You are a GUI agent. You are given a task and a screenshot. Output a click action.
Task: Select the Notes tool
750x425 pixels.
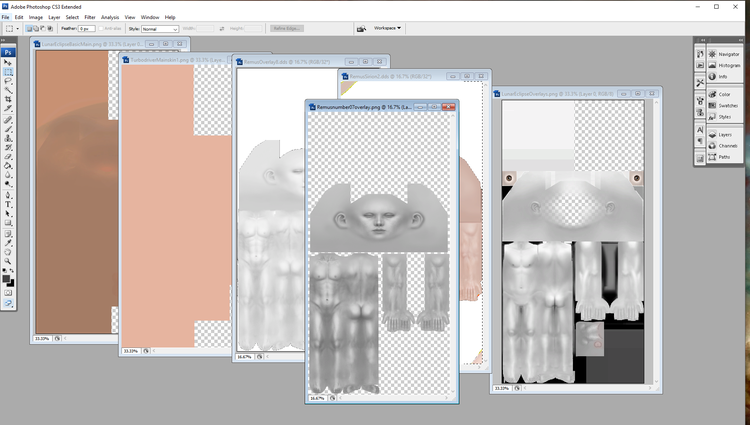click(8, 234)
